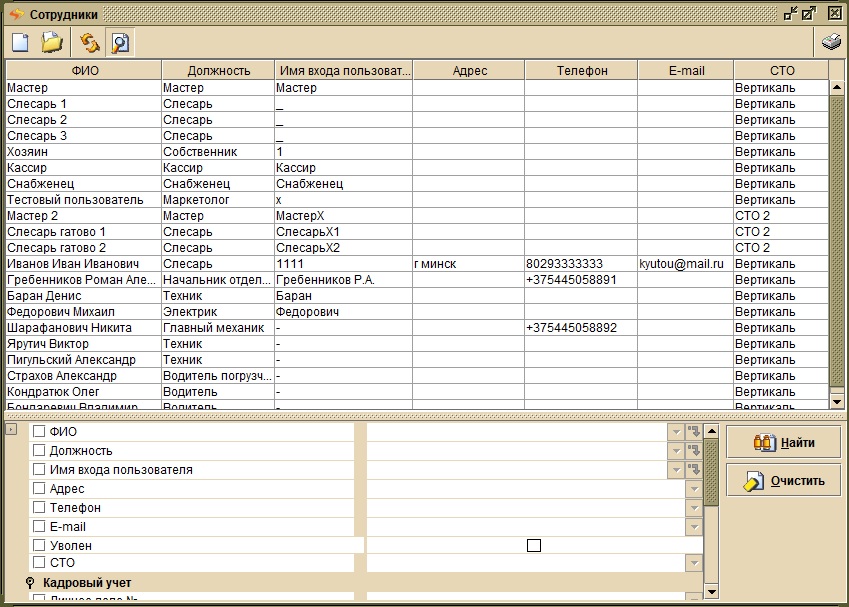Detach the Сотрудники window using title bar icon
The image size is (849, 607).
pos(791,14)
